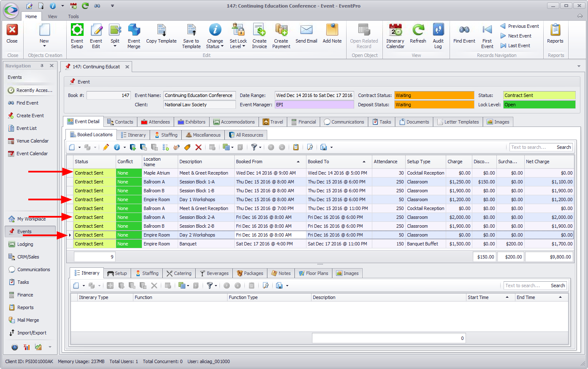The image size is (588, 369).
Task: Expand the filter dropdown in Booked Locations toolbar
Action: (x=260, y=148)
